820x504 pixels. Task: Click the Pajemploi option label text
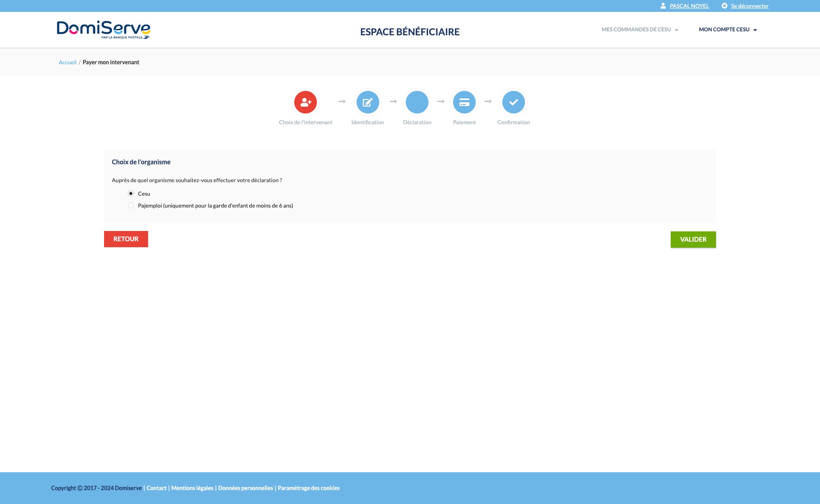[x=215, y=206]
